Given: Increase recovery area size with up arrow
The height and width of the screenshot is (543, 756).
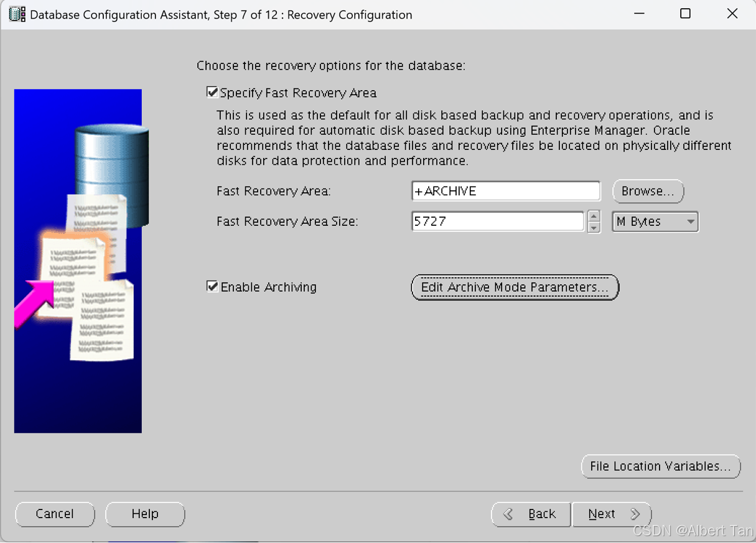Looking at the screenshot, I should 594,216.
